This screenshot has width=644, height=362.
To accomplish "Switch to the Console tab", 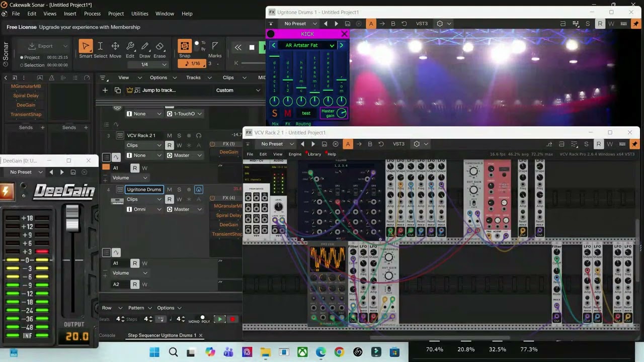I will click(x=107, y=335).
